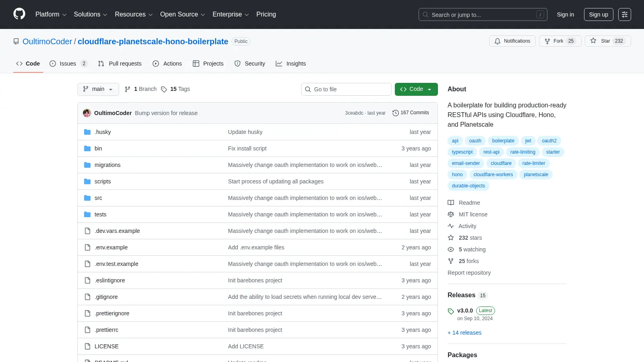The width and height of the screenshot is (644, 362).
Task: Open the green Code dropdown button
Action: click(416, 89)
